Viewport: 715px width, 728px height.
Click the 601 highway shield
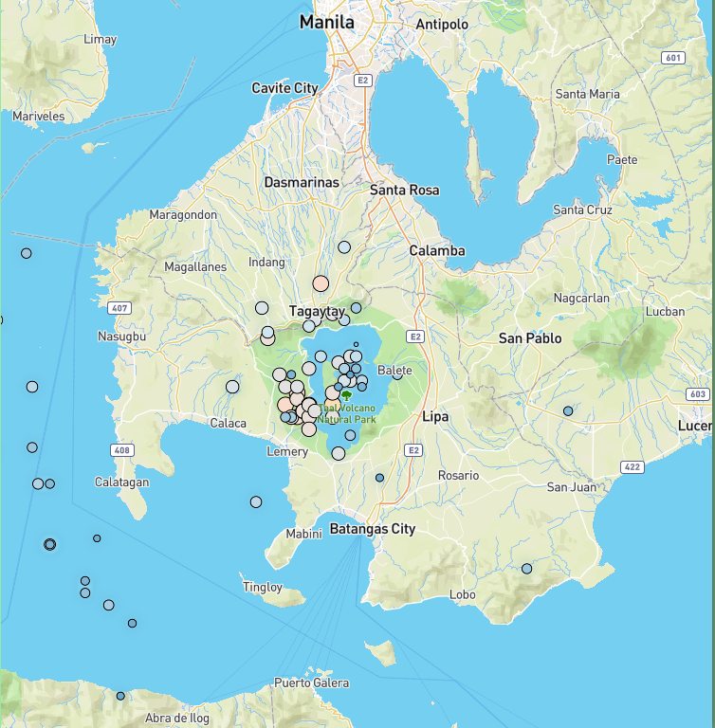(x=673, y=58)
